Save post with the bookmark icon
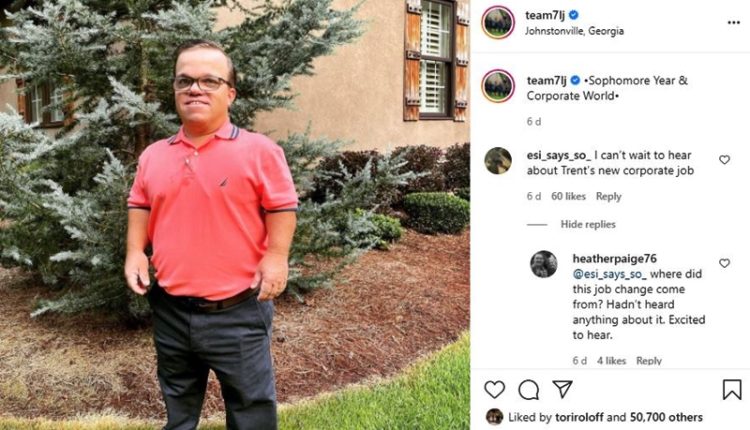Screen dimensions: 750x430 tap(732, 389)
